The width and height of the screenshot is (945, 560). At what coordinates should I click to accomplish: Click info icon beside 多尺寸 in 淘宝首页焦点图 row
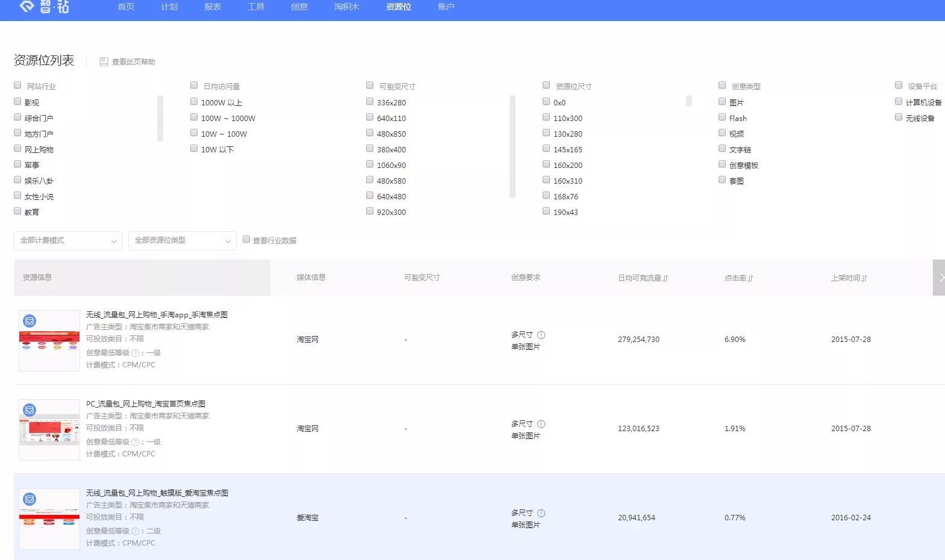pos(541,424)
